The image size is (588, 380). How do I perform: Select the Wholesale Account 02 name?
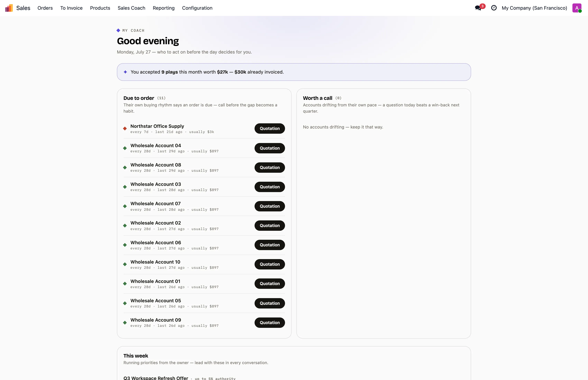pos(156,223)
